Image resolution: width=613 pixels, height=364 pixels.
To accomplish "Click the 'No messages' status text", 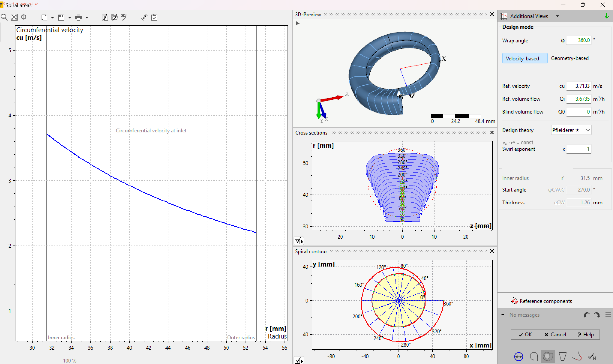I will click(x=524, y=315).
